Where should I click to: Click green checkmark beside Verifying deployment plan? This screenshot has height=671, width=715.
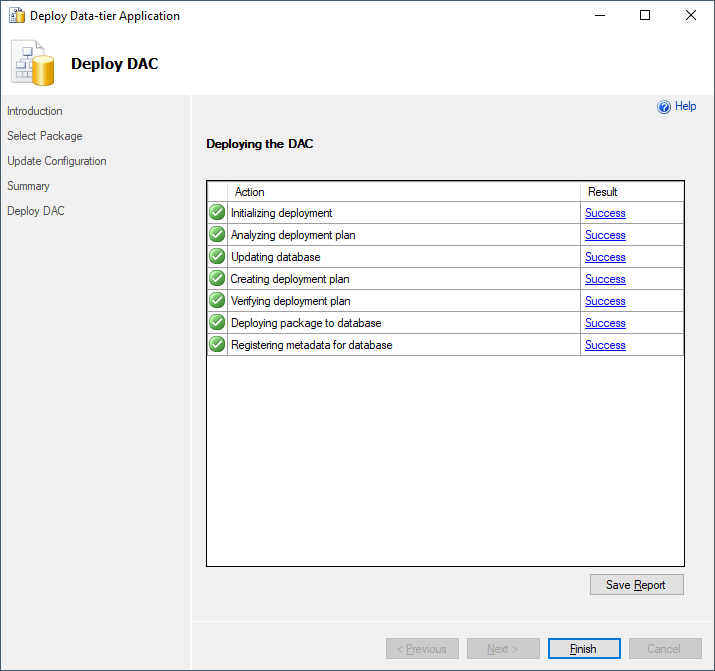click(217, 301)
